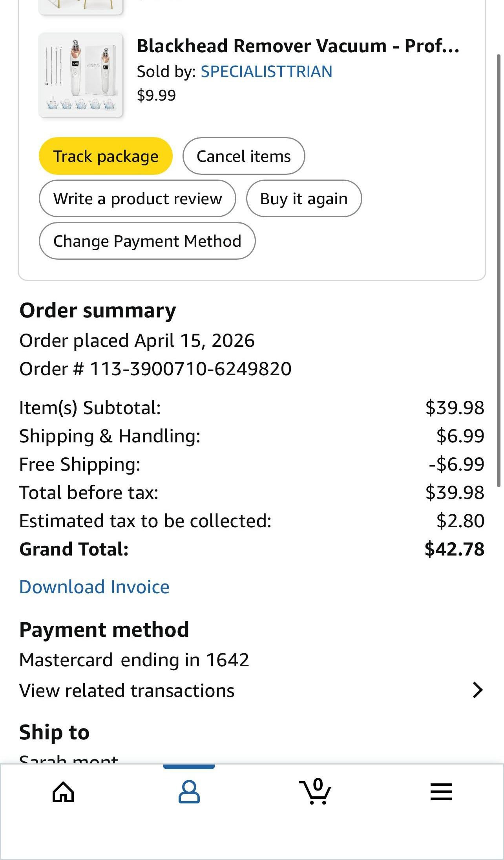Tap the Buy it again button
The width and height of the screenshot is (504, 860).
304,198
